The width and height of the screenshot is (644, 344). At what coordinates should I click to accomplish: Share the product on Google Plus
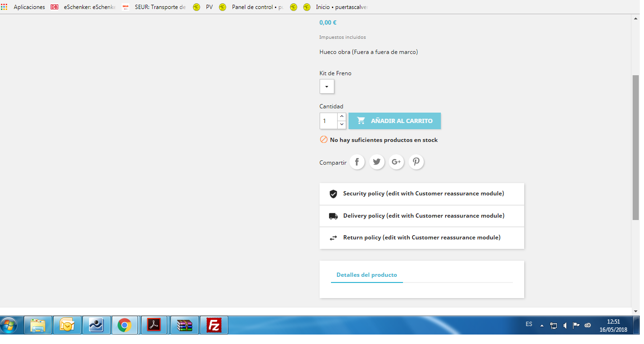click(396, 162)
